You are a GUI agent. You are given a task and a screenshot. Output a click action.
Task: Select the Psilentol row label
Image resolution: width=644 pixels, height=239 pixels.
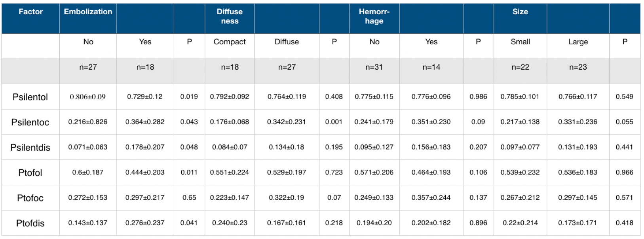pyautogui.click(x=30, y=97)
